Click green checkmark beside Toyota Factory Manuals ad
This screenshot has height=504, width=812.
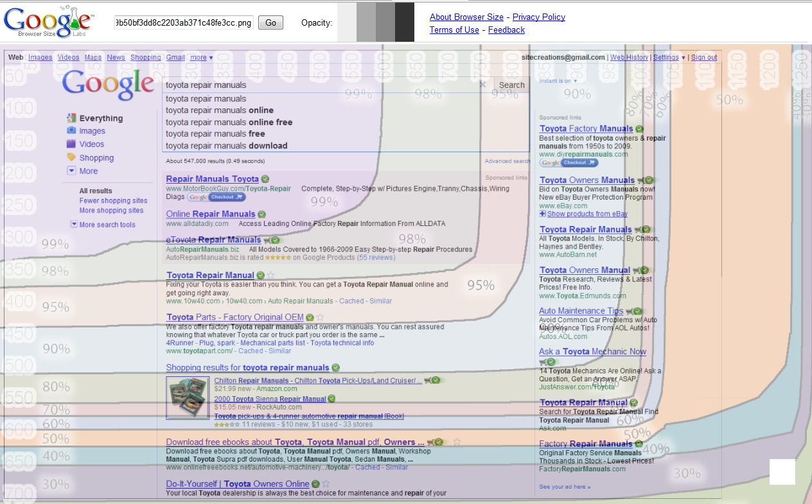tap(640, 129)
